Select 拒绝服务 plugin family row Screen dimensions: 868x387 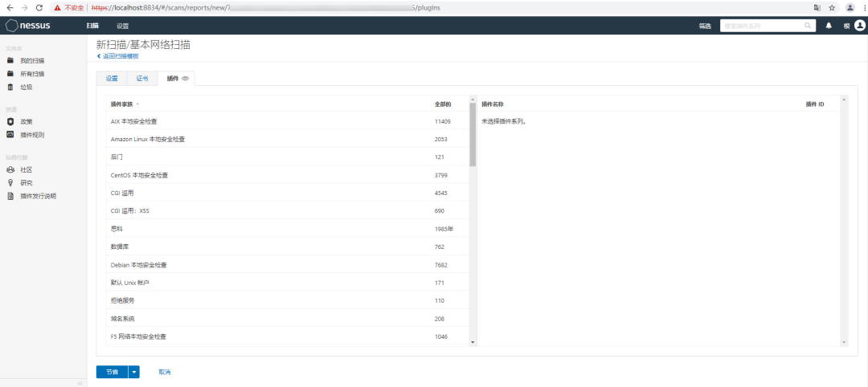[287, 301]
